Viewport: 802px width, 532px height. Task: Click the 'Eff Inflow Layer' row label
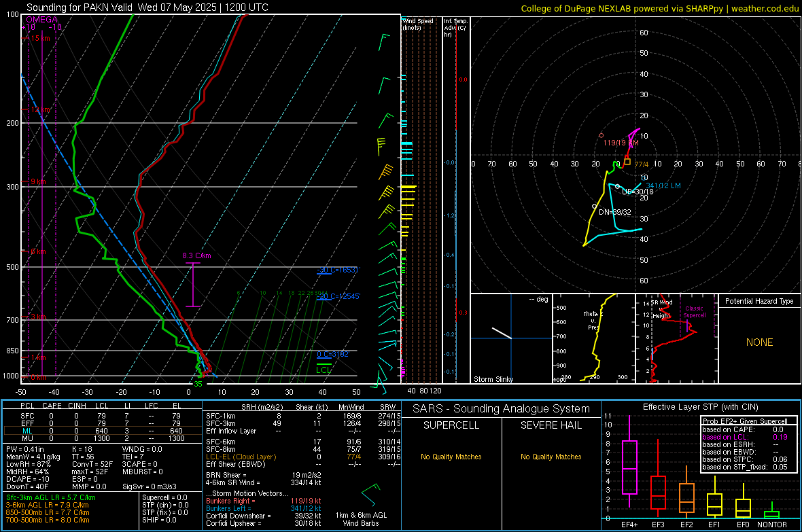pos(231,431)
